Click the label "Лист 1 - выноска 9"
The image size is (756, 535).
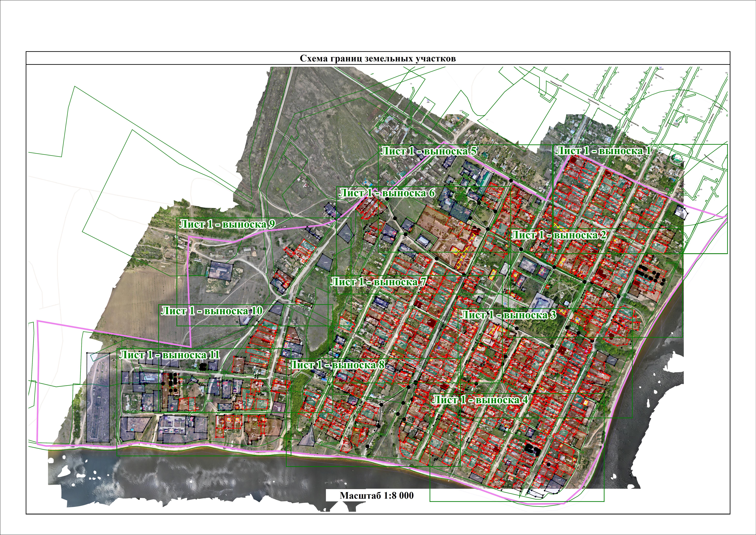point(227,224)
